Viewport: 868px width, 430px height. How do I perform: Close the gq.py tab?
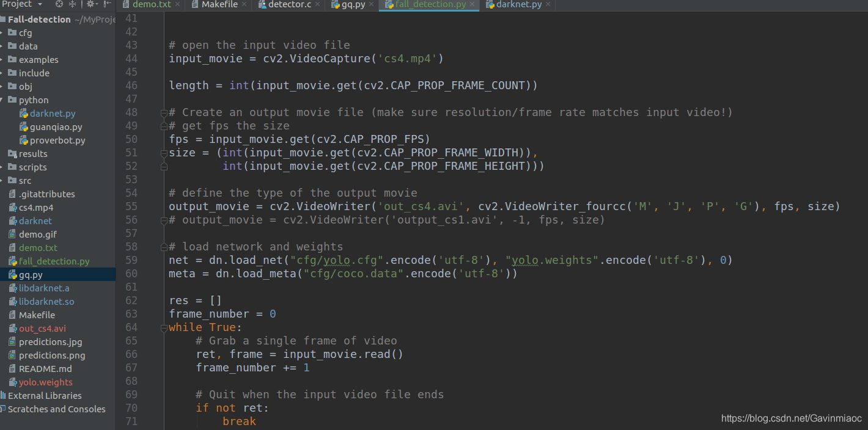point(372,4)
